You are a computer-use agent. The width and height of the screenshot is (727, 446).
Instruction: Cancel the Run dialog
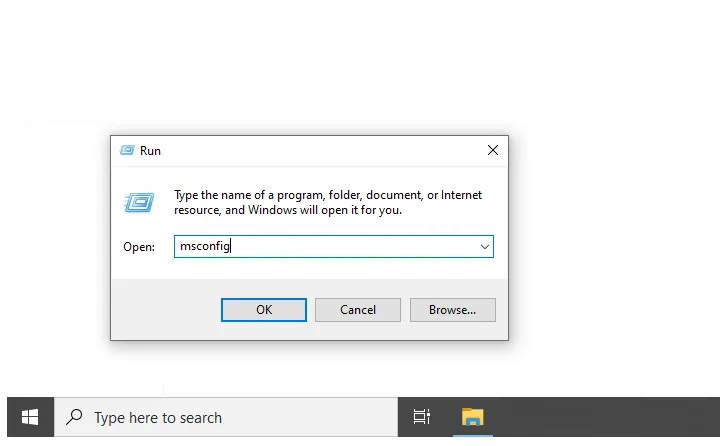click(357, 310)
